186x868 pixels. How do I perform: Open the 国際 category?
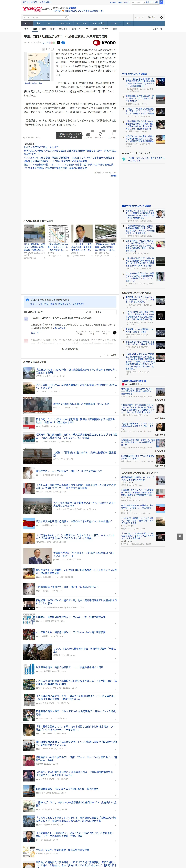(x=44, y=29)
